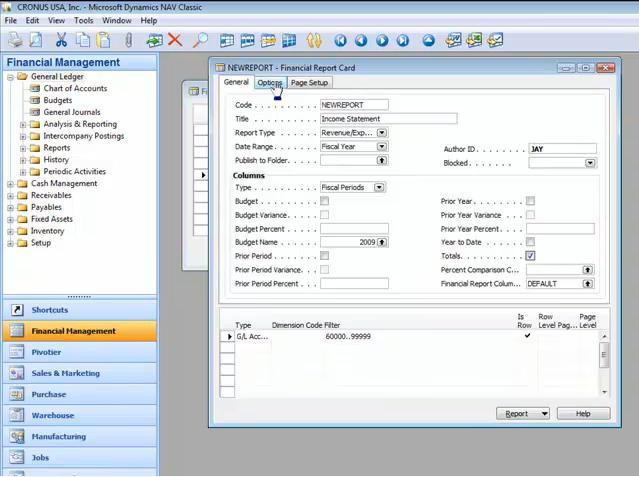
Task: Expand the Analysis & Reporting folder
Action: tap(23, 124)
